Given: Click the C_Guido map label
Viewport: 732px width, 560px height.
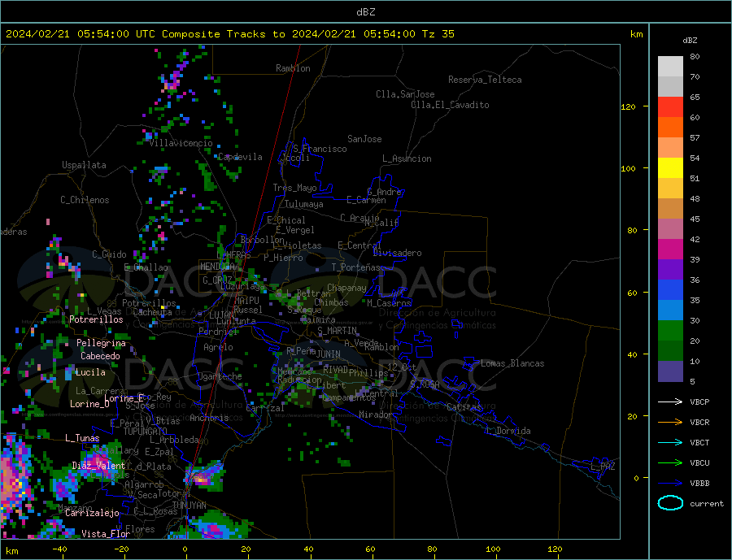Looking at the screenshot, I should click(109, 254).
